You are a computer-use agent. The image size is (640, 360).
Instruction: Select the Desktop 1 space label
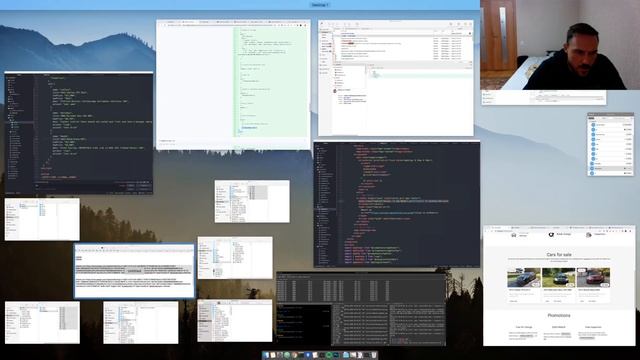pyautogui.click(x=320, y=5)
